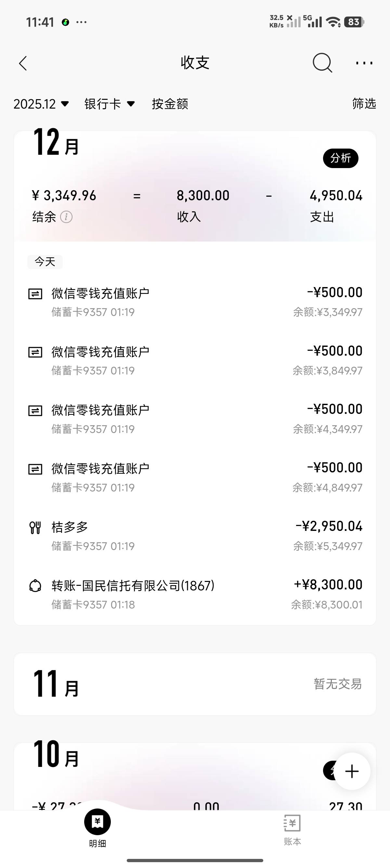Image resolution: width=390 pixels, height=868 pixels.
Task: Open the 筛选 filter options
Action: point(364,103)
